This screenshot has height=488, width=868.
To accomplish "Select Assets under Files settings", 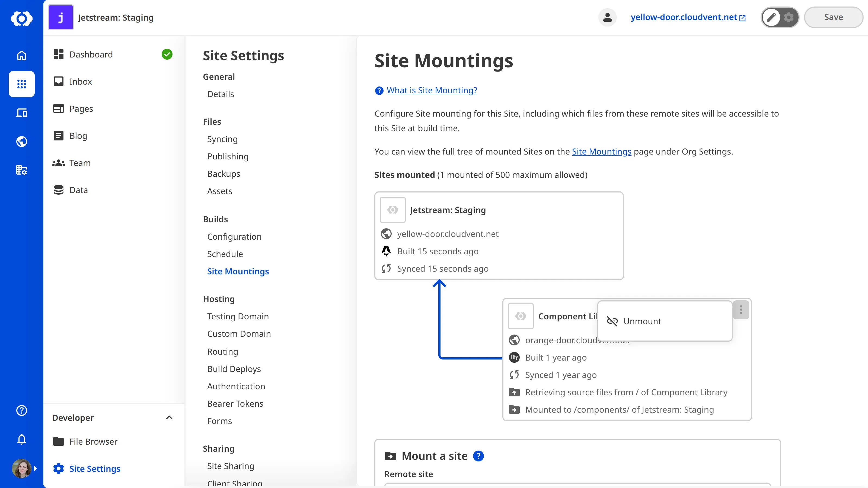I will tap(220, 191).
